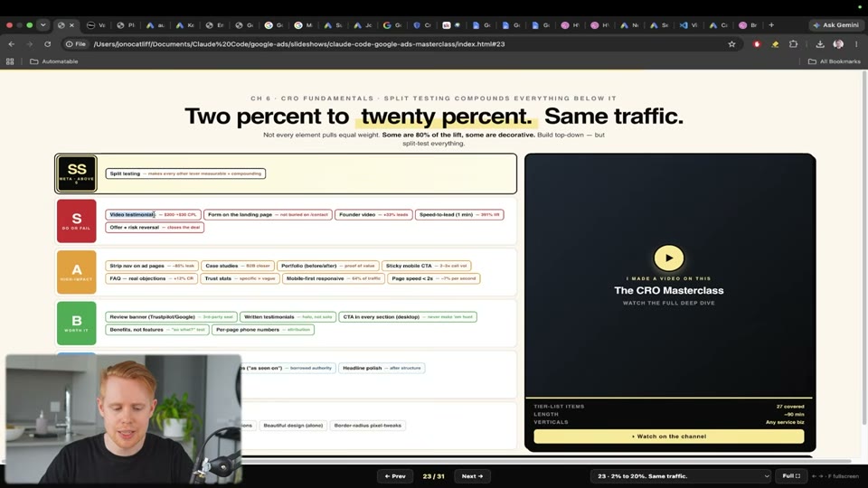Click 'Portfolio (before/after)' chip
Screen dimensions: 868x488
click(x=328, y=266)
